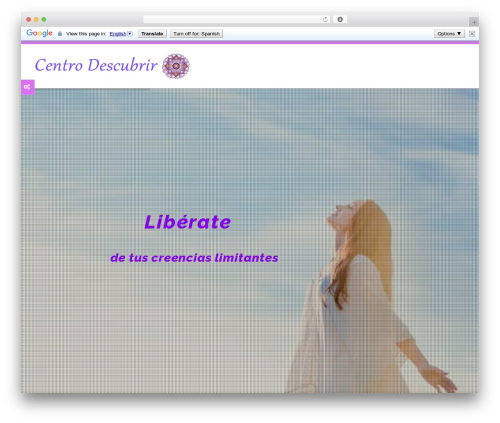500x423 pixels.
Task: Open the English language dropdown
Action: 121,34
